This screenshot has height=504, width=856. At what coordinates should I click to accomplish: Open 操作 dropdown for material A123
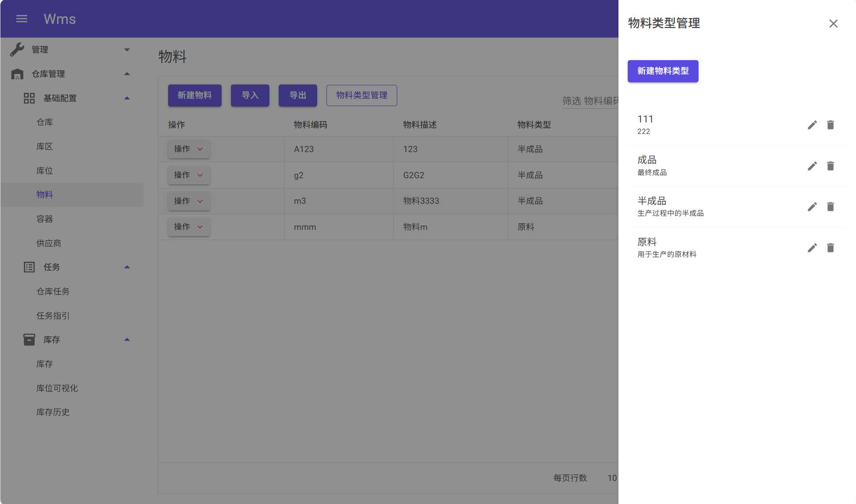189,149
